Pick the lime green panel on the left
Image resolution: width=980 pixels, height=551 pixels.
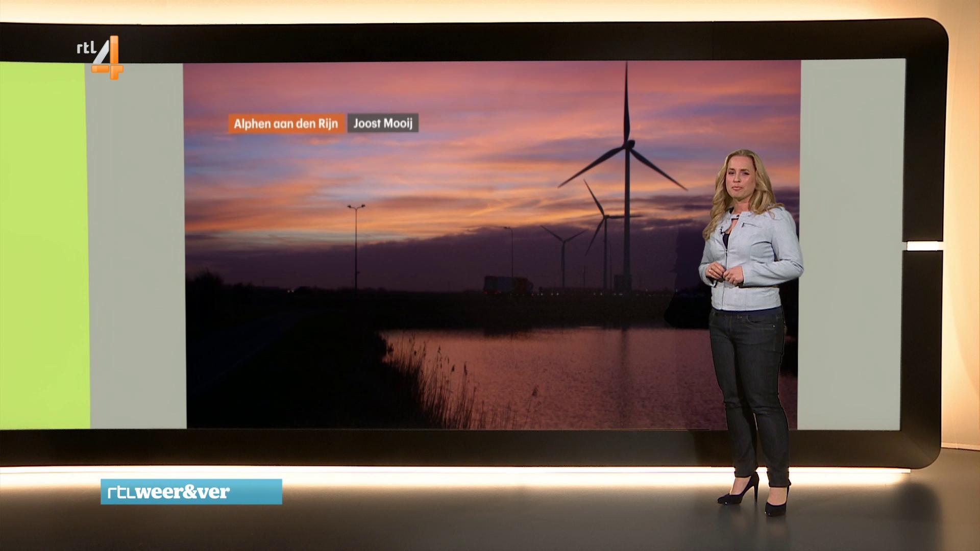(x=43, y=245)
